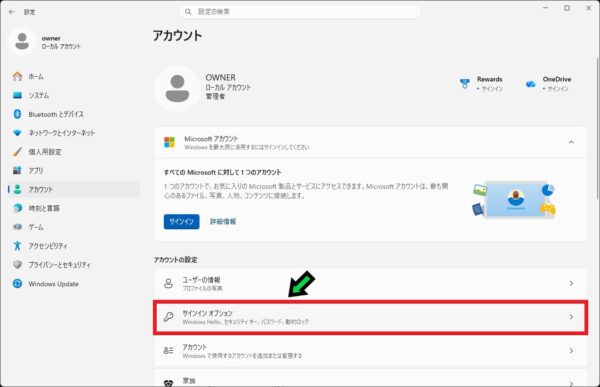Click 家族 row title text
Viewport: 600px width, 387px height.
189,381
